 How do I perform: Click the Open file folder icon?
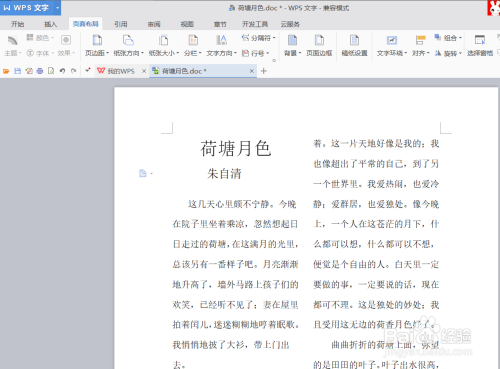(6, 71)
